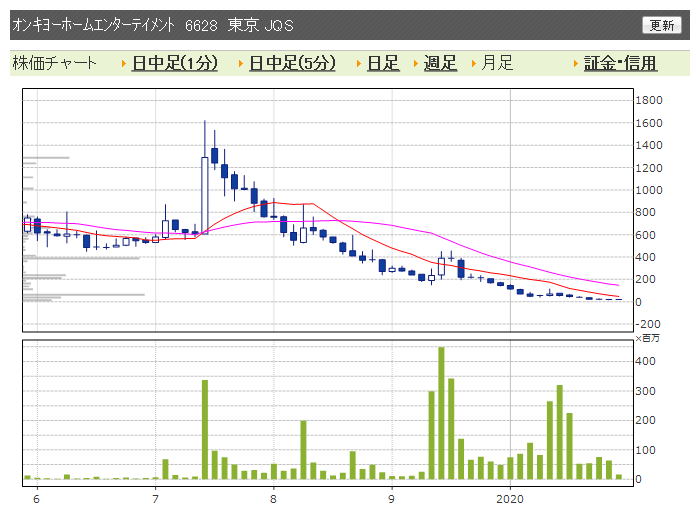Open the 日中足(1分) intraday chart
The height and width of the screenshot is (522, 696).
174,63
